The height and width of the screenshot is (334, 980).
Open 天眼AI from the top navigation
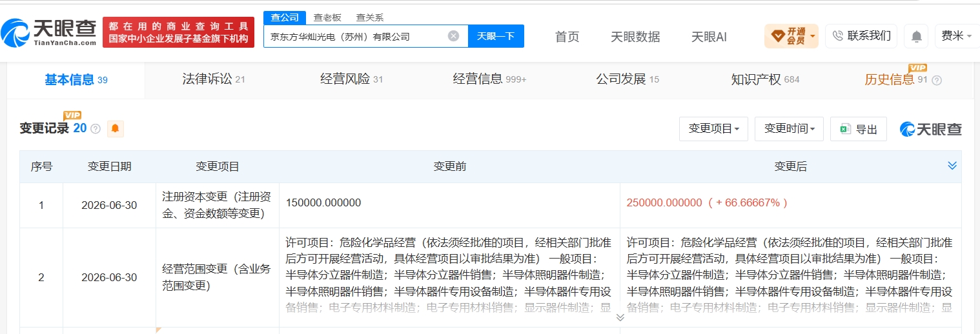coord(709,37)
